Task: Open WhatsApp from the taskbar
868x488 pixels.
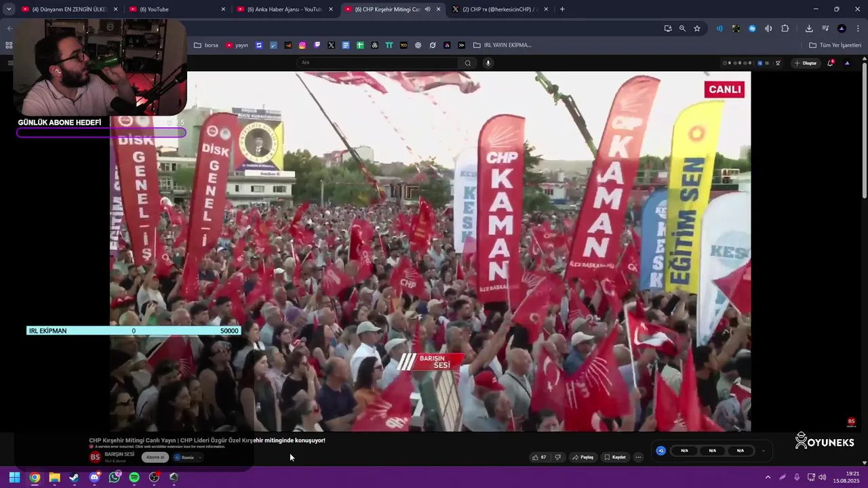Action: pyautogui.click(x=114, y=477)
